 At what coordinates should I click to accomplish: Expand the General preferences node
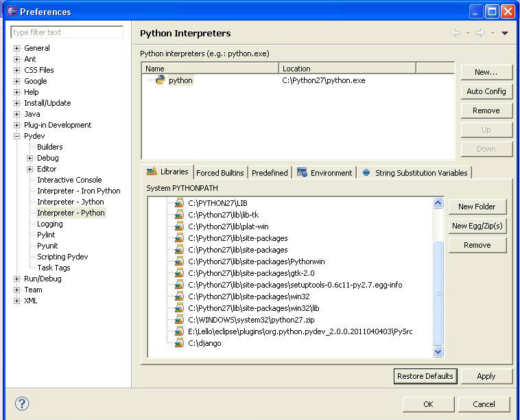click(16, 48)
